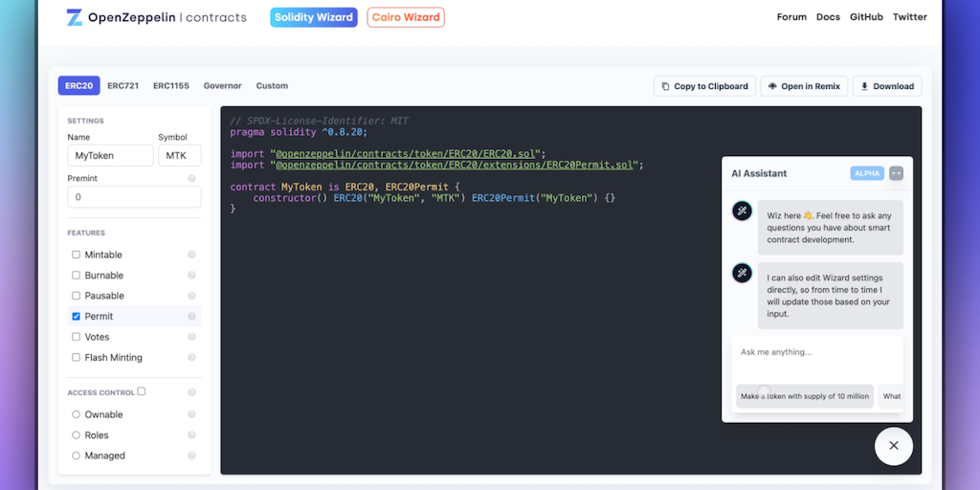Enable the Burnable checkbox

(x=77, y=275)
